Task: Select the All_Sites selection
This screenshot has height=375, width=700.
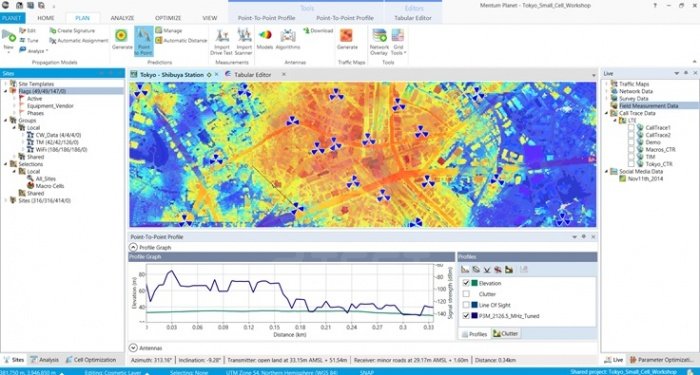Action: [x=46, y=179]
